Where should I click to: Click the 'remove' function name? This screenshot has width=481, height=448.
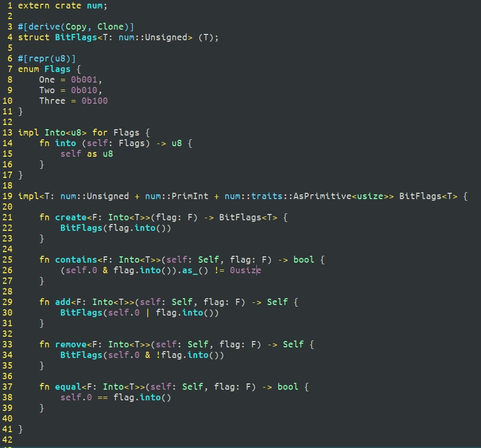click(x=70, y=345)
